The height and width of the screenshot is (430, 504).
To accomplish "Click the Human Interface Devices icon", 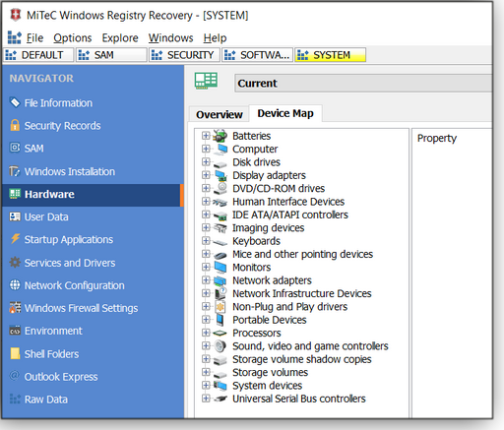I will (220, 202).
